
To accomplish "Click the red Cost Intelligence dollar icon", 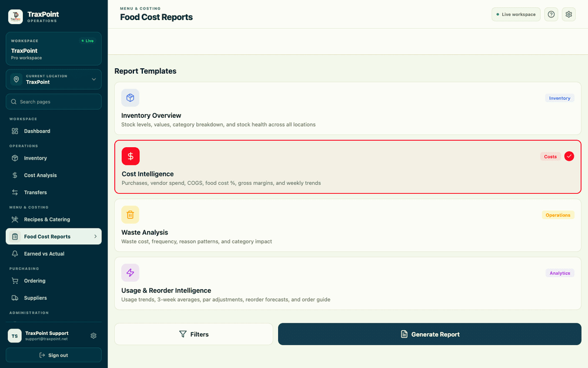I will tap(131, 156).
